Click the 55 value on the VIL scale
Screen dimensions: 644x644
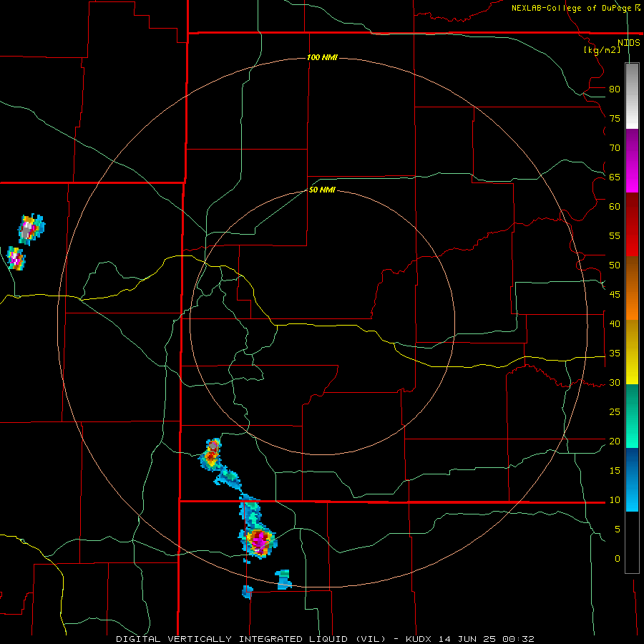615,235
